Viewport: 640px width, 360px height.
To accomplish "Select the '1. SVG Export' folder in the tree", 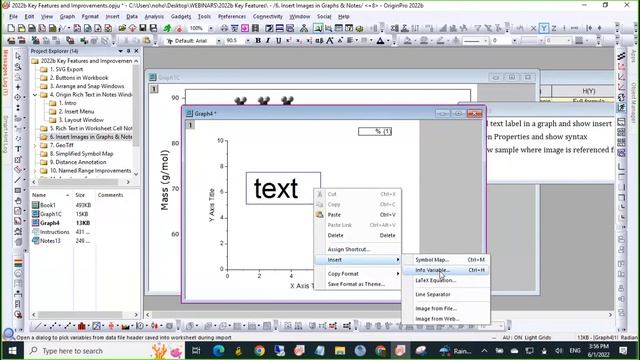I will coord(66,69).
